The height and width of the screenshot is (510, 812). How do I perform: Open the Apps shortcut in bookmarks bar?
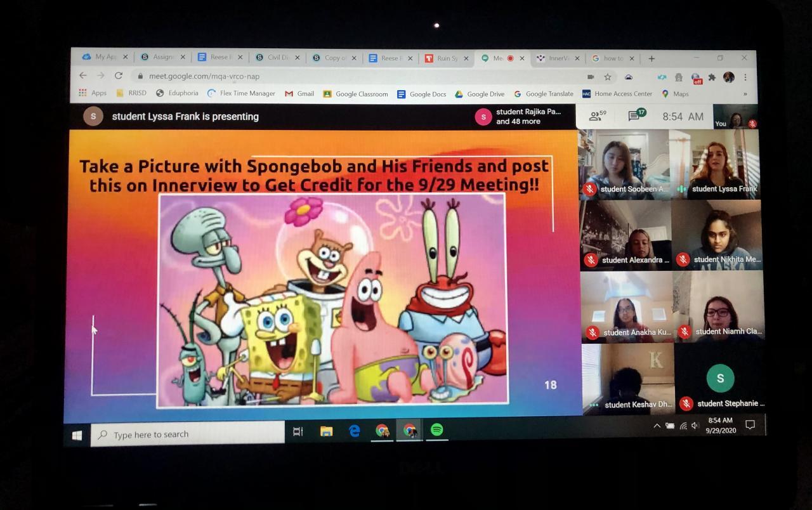[x=93, y=93]
